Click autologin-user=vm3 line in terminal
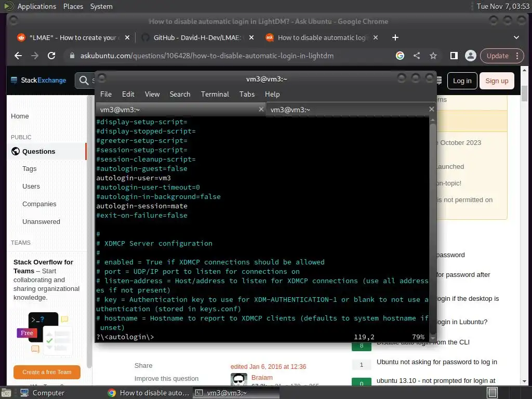The height and width of the screenshot is (399, 532). (134, 178)
